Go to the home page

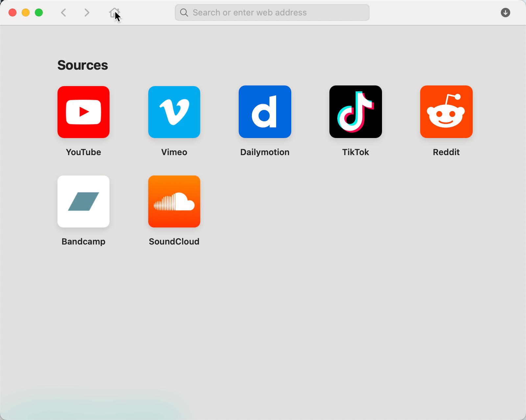tap(114, 13)
